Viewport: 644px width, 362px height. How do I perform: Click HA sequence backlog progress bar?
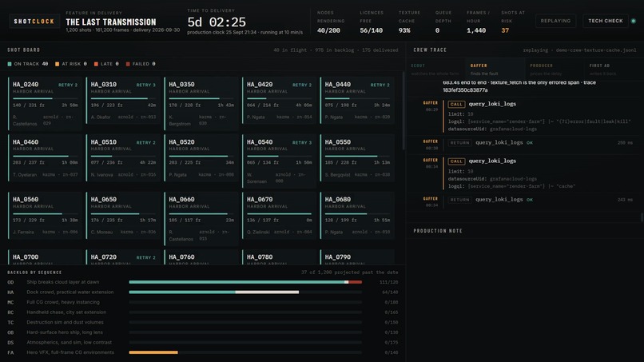245,292
